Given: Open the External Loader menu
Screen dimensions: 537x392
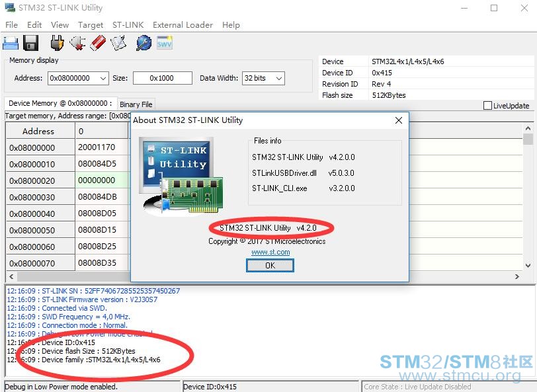Looking at the screenshot, I should click(x=183, y=25).
